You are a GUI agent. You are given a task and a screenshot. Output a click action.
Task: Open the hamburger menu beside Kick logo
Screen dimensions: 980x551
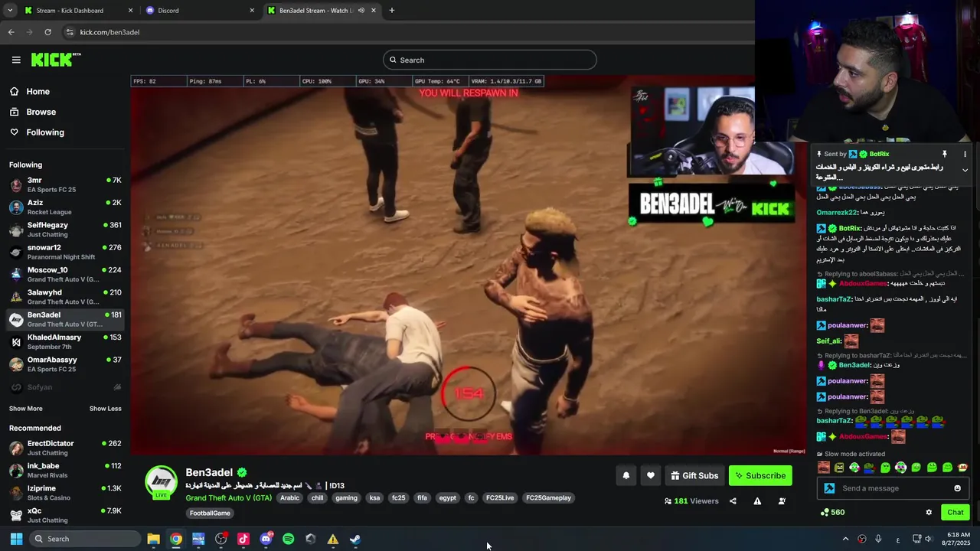[x=16, y=60]
